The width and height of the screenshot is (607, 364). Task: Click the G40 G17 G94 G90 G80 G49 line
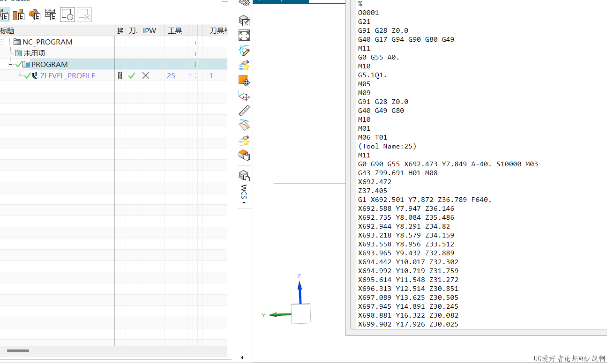point(406,39)
